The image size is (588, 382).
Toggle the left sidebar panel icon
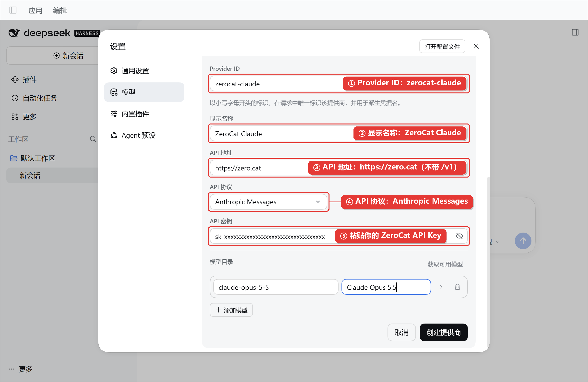coord(13,10)
